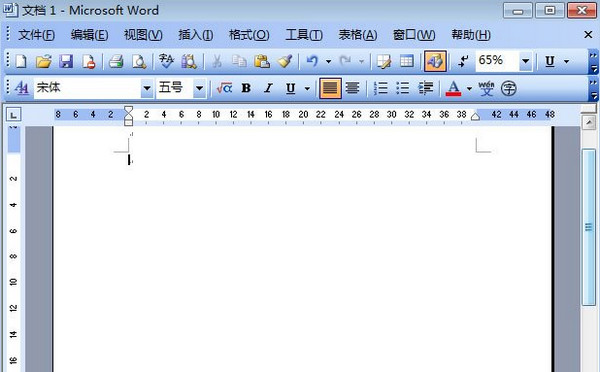Close the document with menu bar X
This screenshot has height=372, width=600.
click(x=588, y=35)
